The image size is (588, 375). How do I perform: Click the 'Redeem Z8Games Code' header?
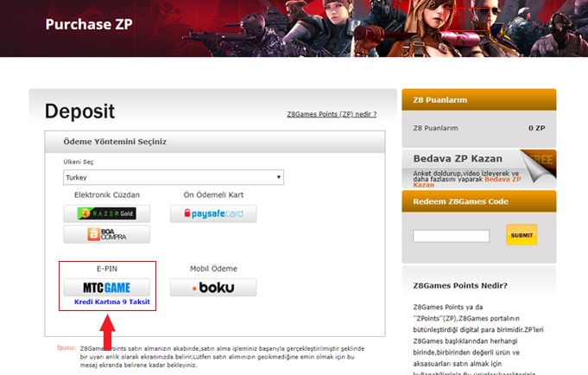pyautogui.click(x=479, y=201)
